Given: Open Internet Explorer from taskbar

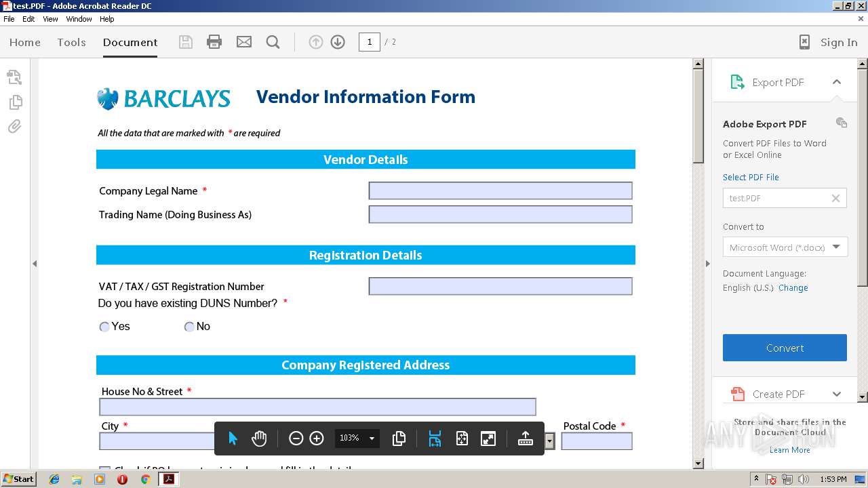Looking at the screenshot, I should click(x=54, y=479).
